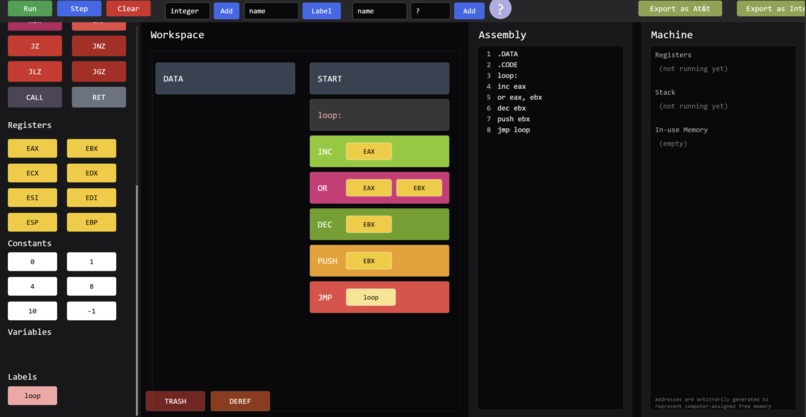The width and height of the screenshot is (806, 417).
Task: Choose the constant 1 block
Action: click(x=91, y=262)
